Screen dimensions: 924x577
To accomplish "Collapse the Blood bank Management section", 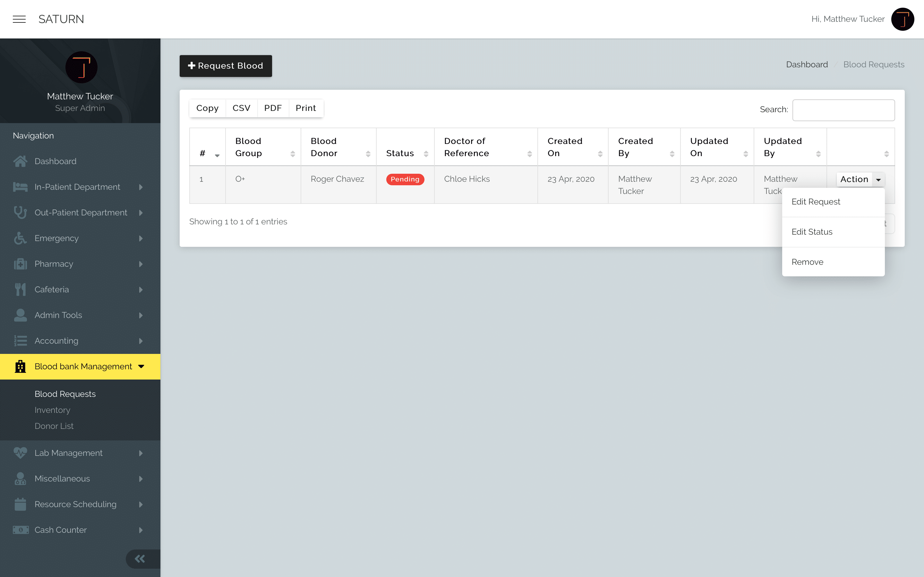I will click(x=80, y=366).
